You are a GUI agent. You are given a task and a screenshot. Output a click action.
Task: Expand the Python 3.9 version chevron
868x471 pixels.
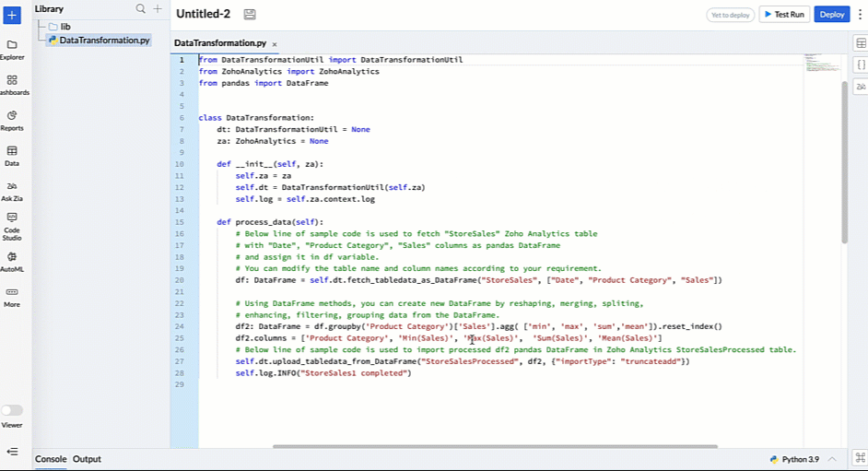[x=833, y=459]
